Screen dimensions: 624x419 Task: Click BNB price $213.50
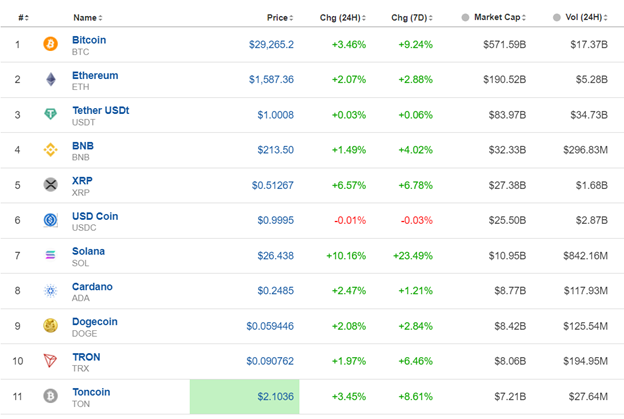[x=275, y=150]
